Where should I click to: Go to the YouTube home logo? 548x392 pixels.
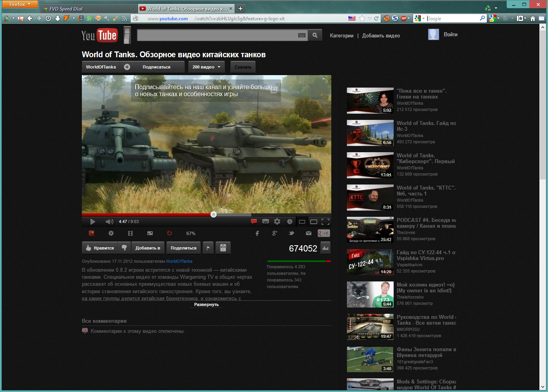(x=99, y=35)
